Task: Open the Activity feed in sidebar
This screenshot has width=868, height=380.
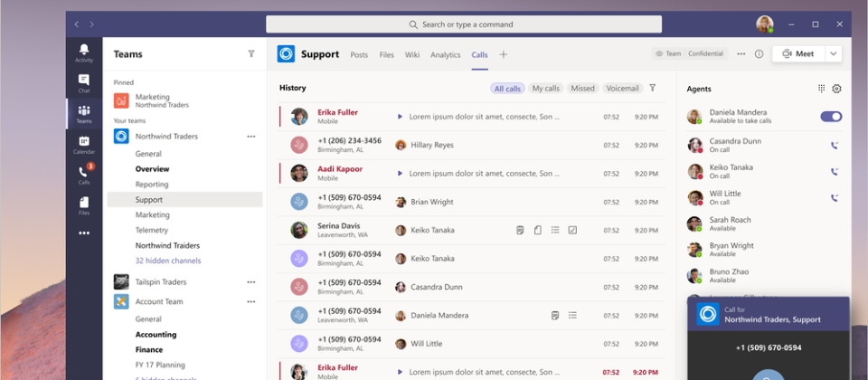Action: pyautogui.click(x=84, y=53)
